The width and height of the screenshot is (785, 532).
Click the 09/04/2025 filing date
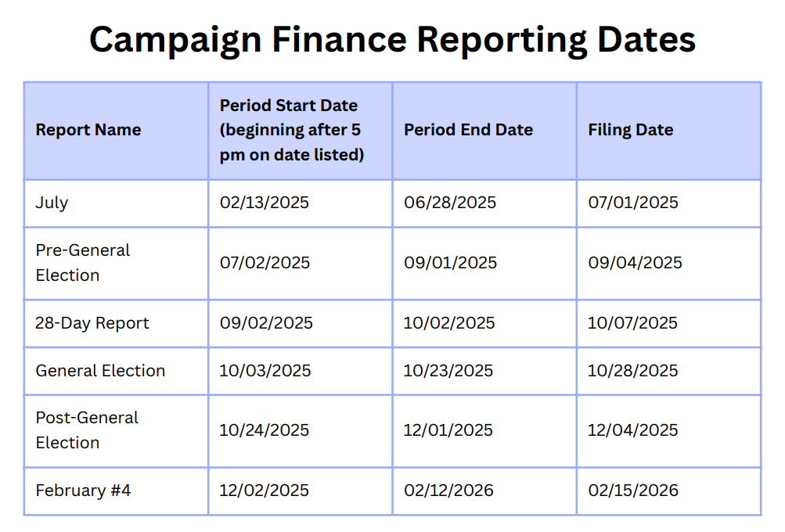[x=636, y=263]
